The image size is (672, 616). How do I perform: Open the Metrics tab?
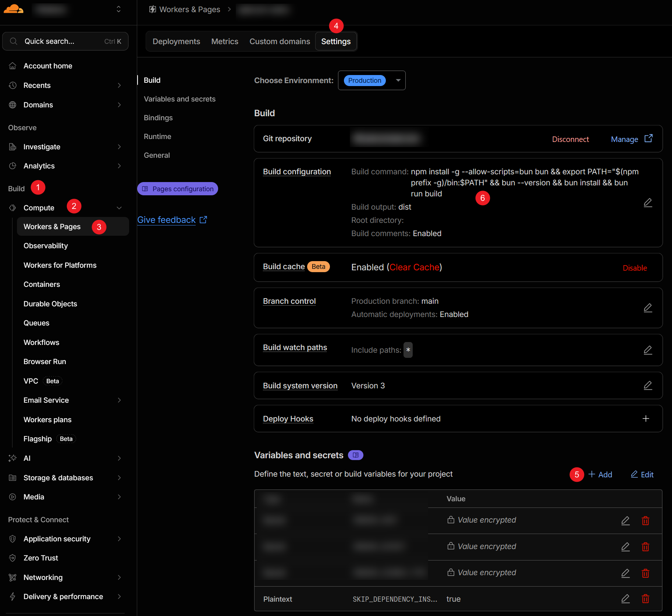coord(225,42)
